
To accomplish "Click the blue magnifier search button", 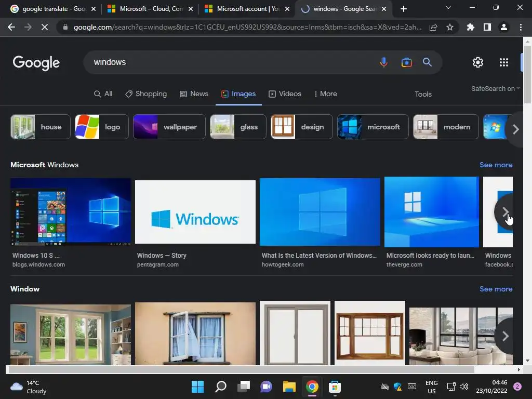I will tap(427, 62).
